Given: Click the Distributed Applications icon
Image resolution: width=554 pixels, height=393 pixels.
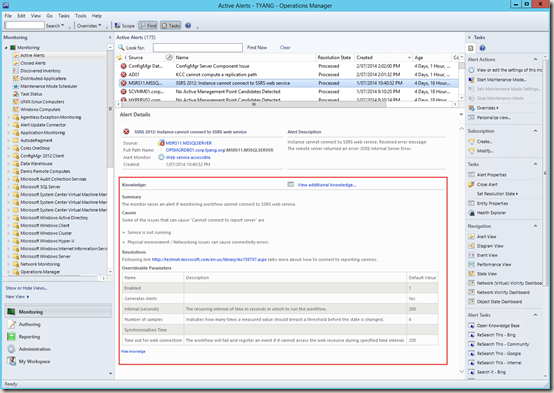Looking at the screenshot, I should 16,78.
